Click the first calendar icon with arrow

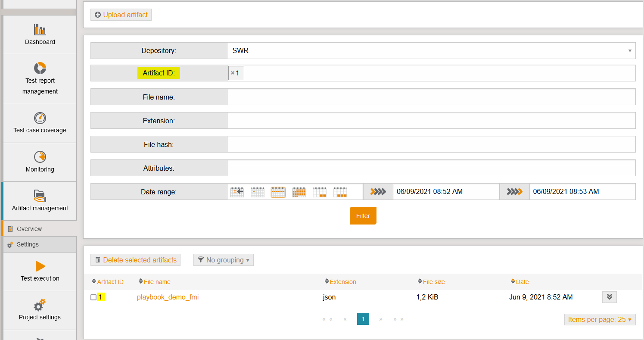click(x=236, y=192)
